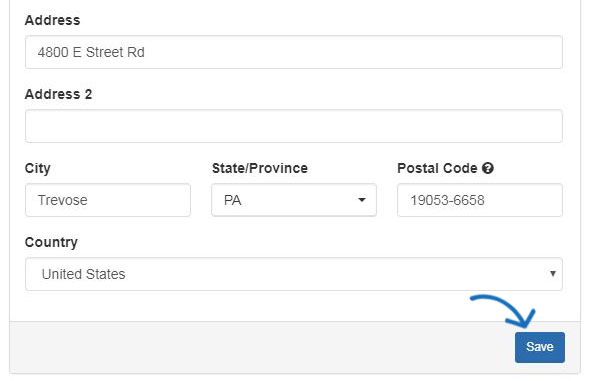Screen dimensions: 591x381
Task: Click into the empty Address 2 field
Action: pos(294,126)
